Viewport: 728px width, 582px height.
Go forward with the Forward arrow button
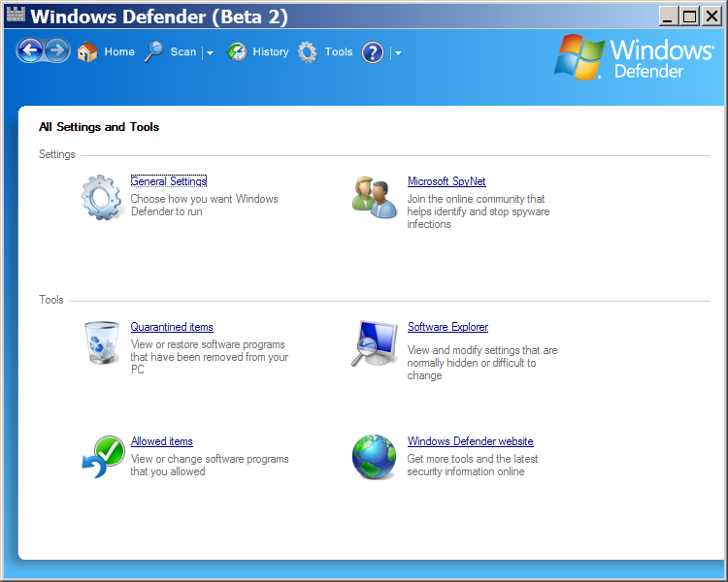pyautogui.click(x=57, y=50)
